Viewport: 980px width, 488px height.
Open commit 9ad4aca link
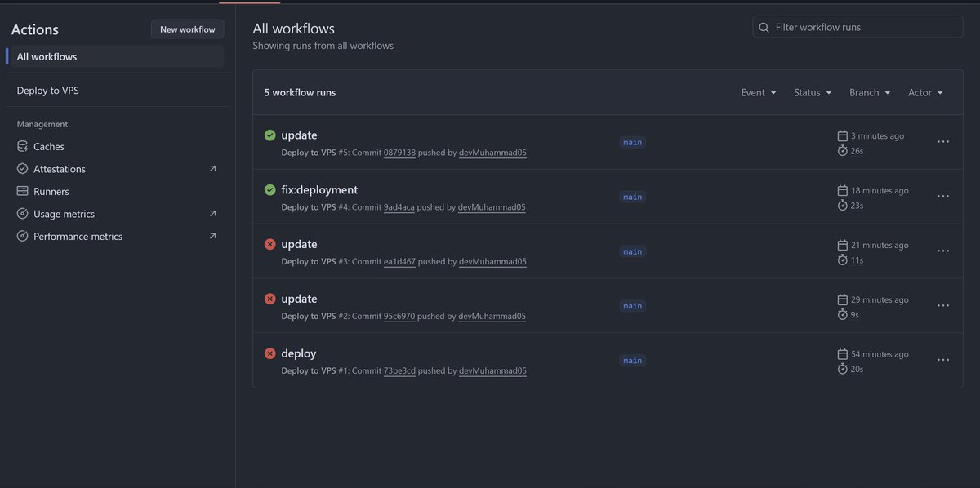(x=399, y=207)
